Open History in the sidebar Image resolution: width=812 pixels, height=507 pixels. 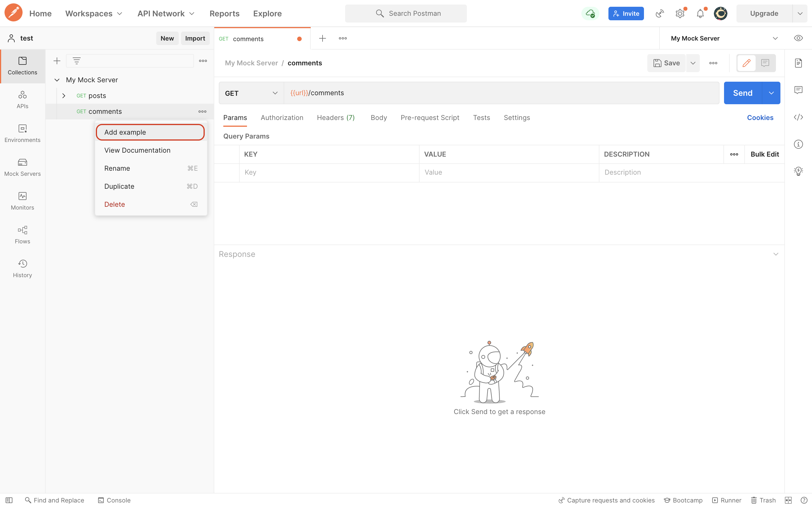pos(23,268)
